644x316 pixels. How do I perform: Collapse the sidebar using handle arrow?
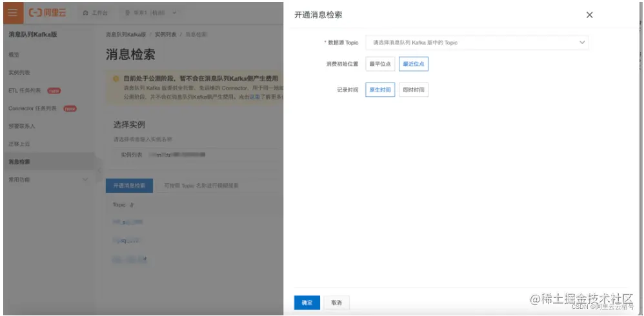pos(99,170)
